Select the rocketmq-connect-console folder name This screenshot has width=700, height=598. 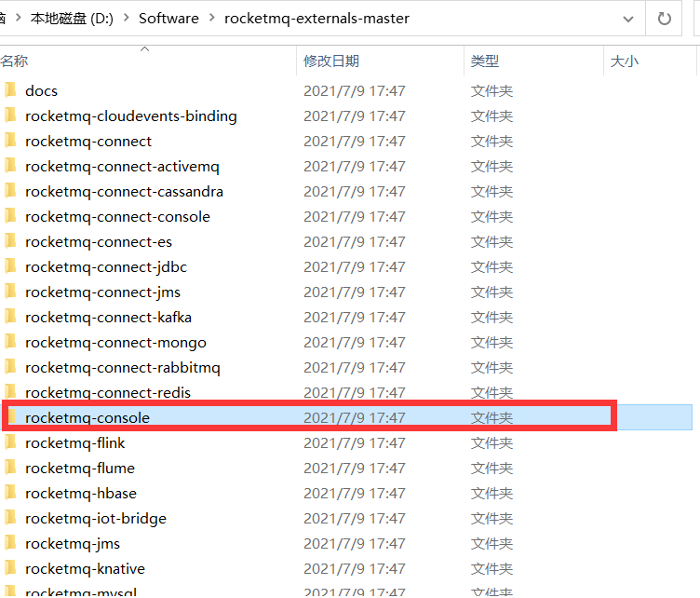pos(117,217)
